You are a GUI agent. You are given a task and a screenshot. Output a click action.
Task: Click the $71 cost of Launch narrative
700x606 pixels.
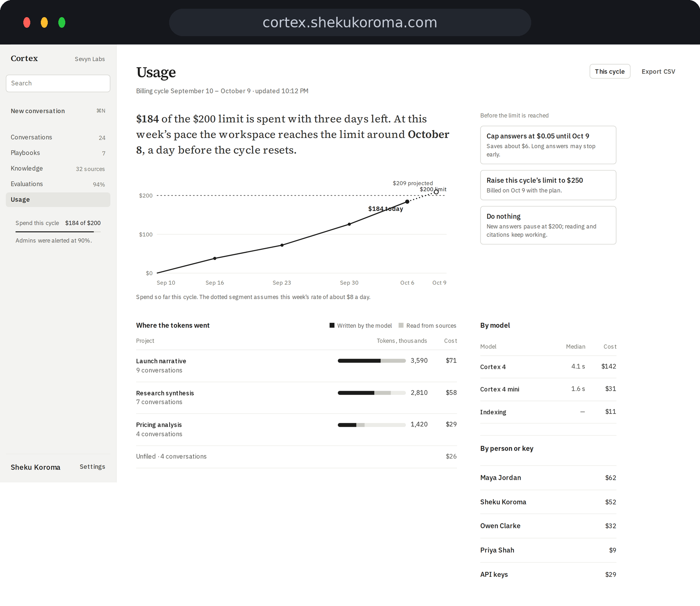pos(451,360)
